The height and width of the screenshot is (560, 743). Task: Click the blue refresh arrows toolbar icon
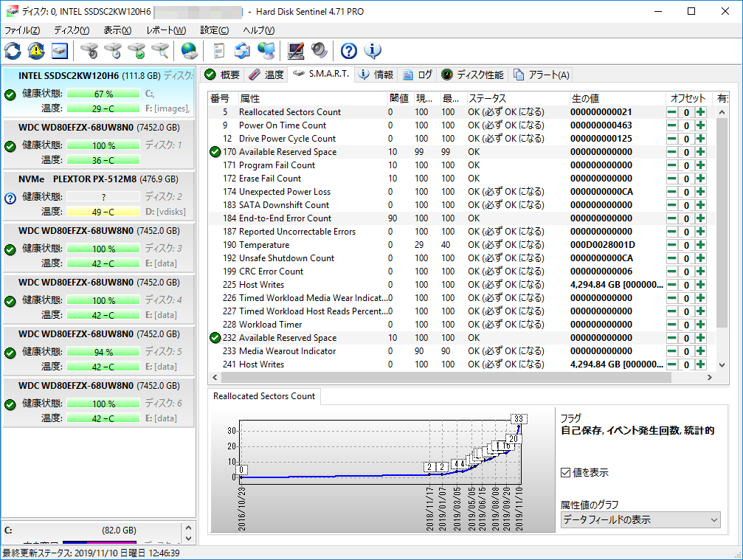[13, 51]
